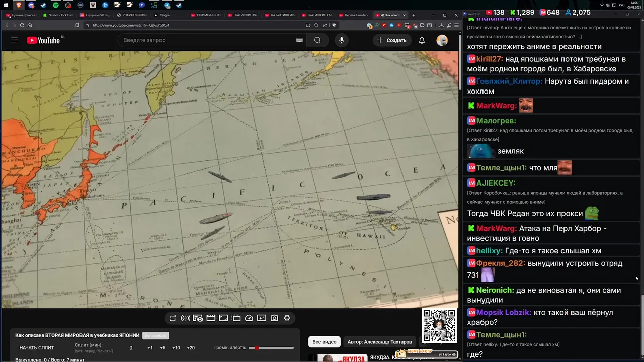The width and height of the screenshot is (644, 362).
Task: Go to browser home page icon
Action: tap(30, 25)
